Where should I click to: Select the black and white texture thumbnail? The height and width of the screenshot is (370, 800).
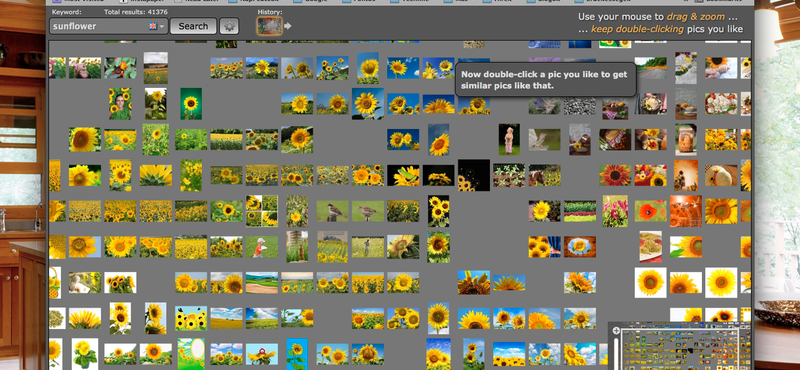[x=580, y=104]
